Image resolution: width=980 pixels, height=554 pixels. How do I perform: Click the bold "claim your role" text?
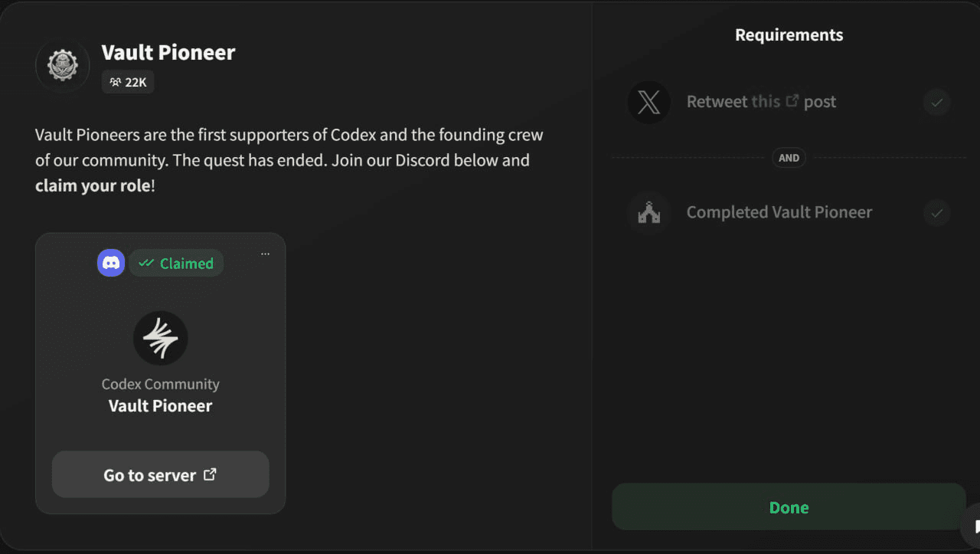pyautogui.click(x=93, y=185)
